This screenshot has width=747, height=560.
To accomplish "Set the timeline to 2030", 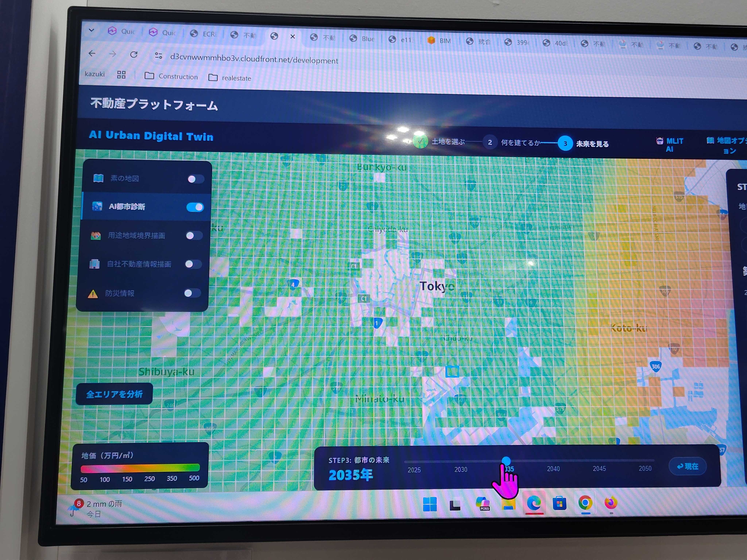I will point(461,470).
